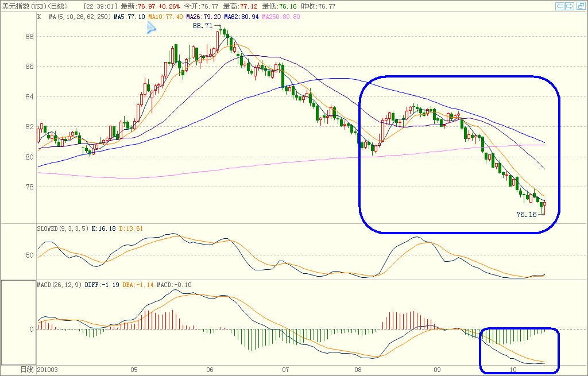Click the +0.26% change value
This screenshot has height=376, width=588.
[169, 6]
